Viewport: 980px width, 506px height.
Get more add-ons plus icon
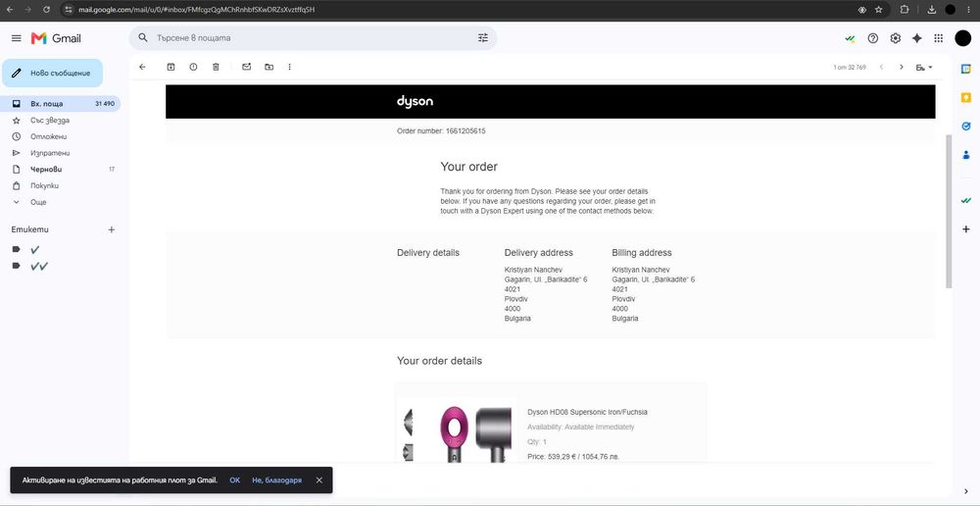(x=966, y=228)
